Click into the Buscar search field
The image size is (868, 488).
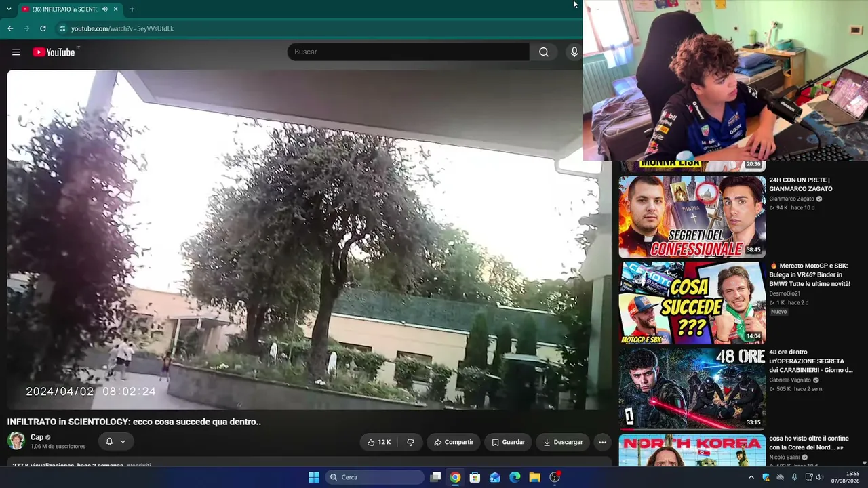[408, 52]
